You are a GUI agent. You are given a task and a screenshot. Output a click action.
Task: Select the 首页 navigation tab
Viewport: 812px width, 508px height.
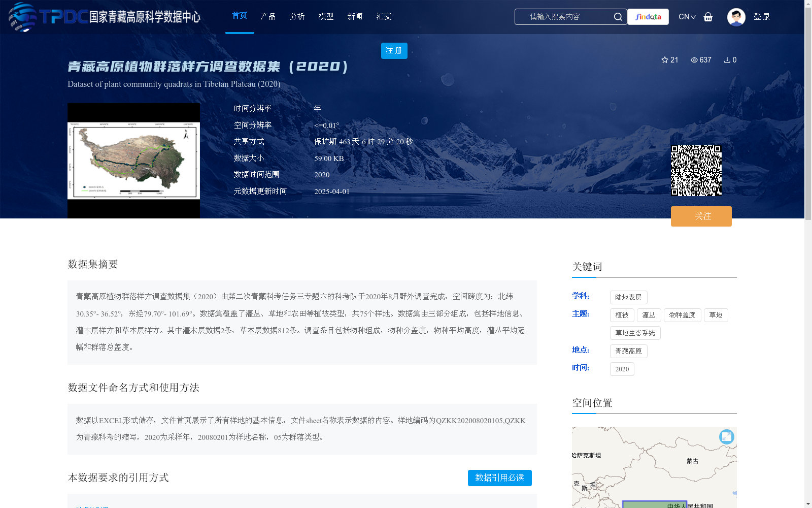point(240,16)
